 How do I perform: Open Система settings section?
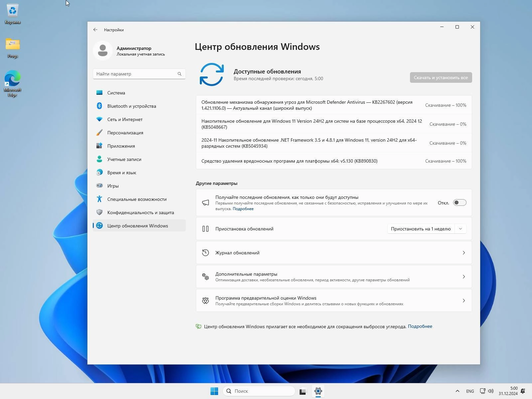pyautogui.click(x=139, y=93)
